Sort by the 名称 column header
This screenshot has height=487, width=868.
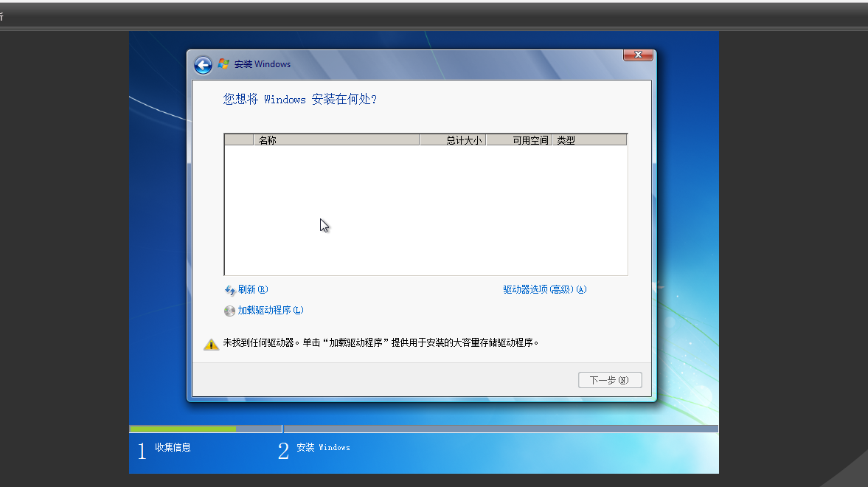pos(336,140)
